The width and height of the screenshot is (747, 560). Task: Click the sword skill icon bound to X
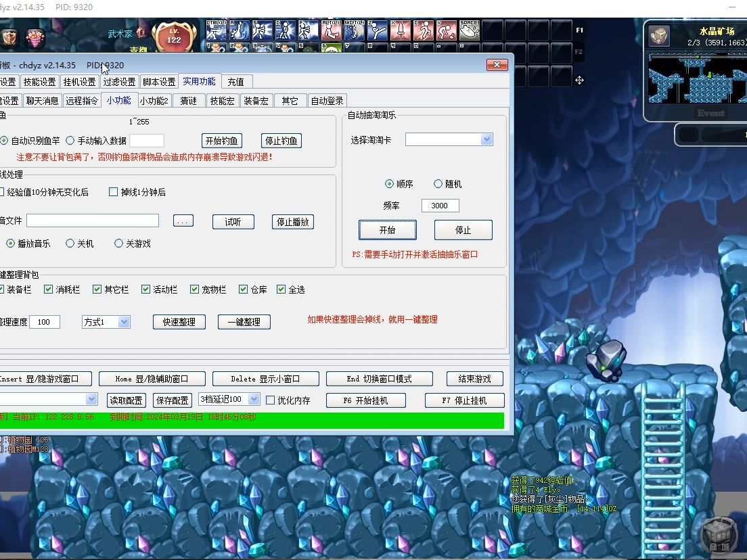(x=400, y=30)
